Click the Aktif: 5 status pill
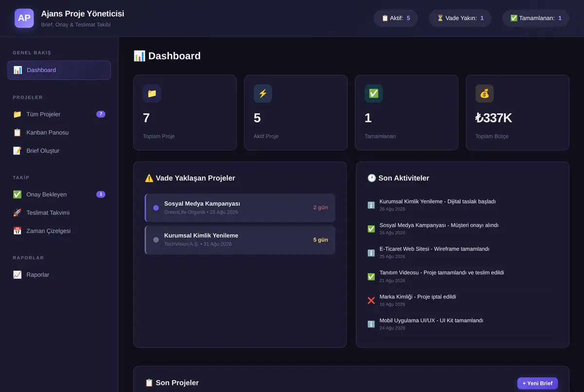 coord(396,18)
